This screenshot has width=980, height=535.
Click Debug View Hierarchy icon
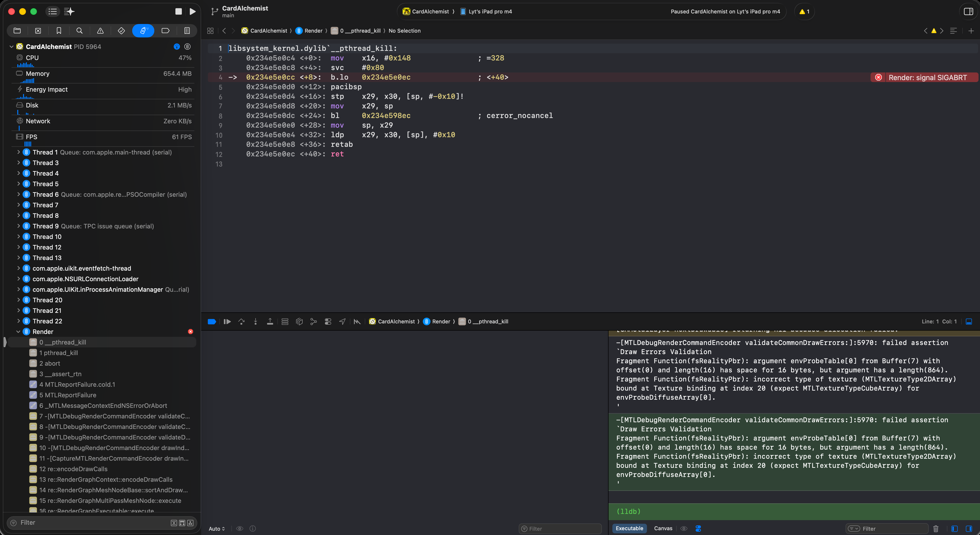tap(299, 322)
